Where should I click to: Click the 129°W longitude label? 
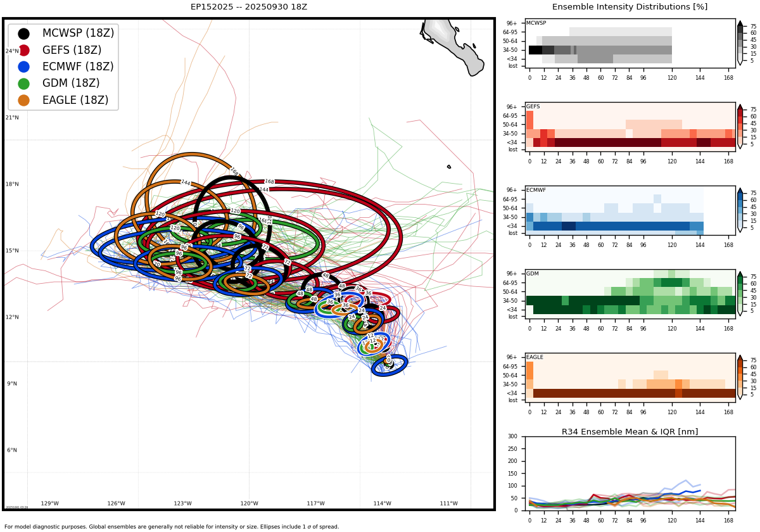(x=50, y=503)
